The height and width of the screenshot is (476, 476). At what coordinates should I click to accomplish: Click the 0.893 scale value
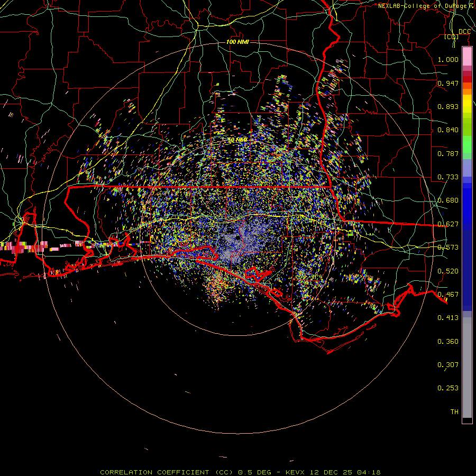coord(448,106)
